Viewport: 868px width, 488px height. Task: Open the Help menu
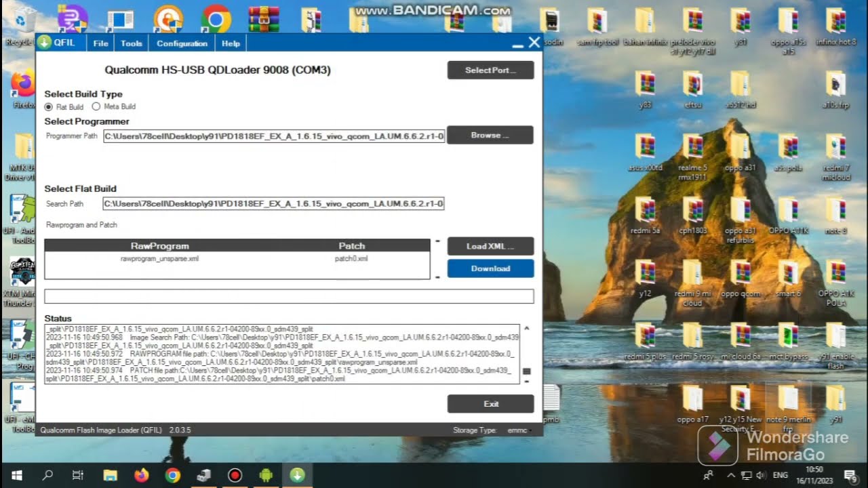[x=231, y=43]
